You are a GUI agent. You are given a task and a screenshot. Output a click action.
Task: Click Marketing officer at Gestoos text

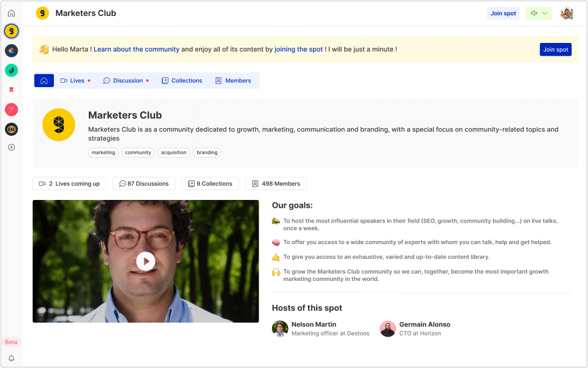pos(330,334)
